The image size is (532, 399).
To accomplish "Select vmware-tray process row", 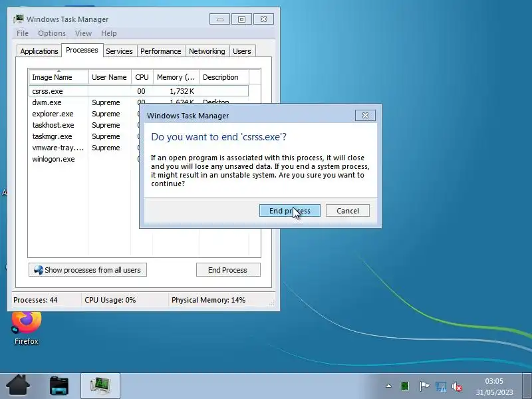I will click(84, 148).
